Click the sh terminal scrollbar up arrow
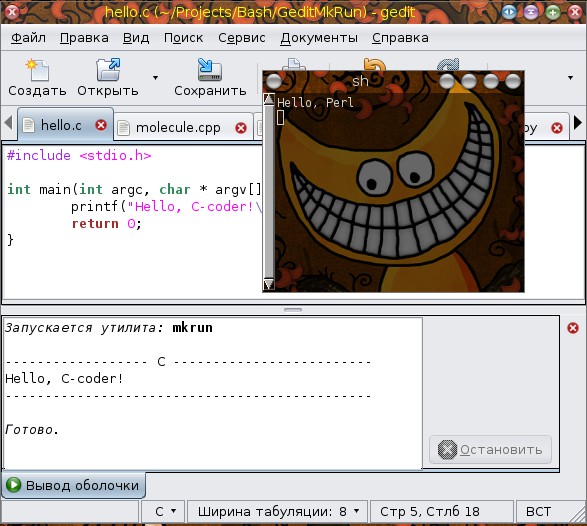This screenshot has width=587, height=526. 269,99
